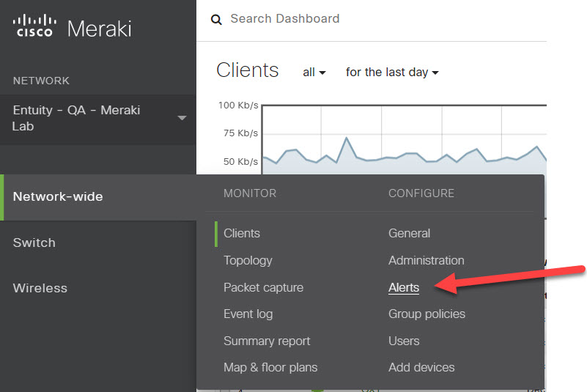This screenshot has width=587, height=392.
Task: Open Administration under Configure
Action: [x=426, y=260]
